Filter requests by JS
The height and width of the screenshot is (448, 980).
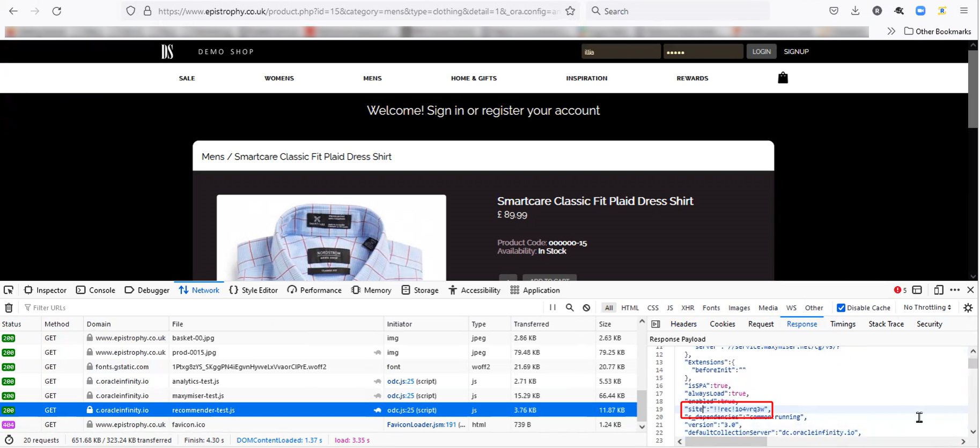(x=670, y=308)
